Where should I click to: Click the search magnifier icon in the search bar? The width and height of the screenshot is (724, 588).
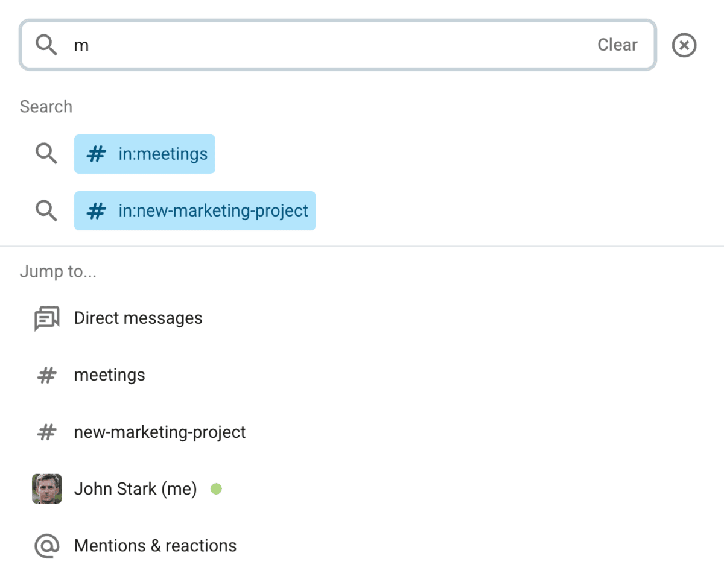(x=45, y=45)
